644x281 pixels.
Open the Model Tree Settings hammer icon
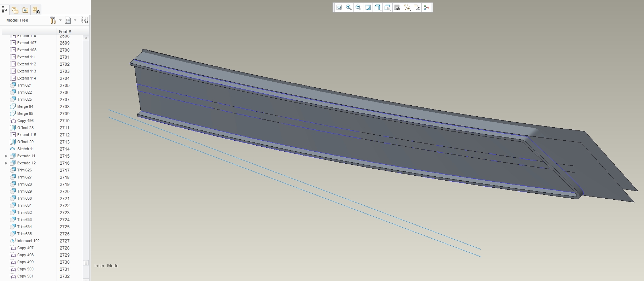53,20
